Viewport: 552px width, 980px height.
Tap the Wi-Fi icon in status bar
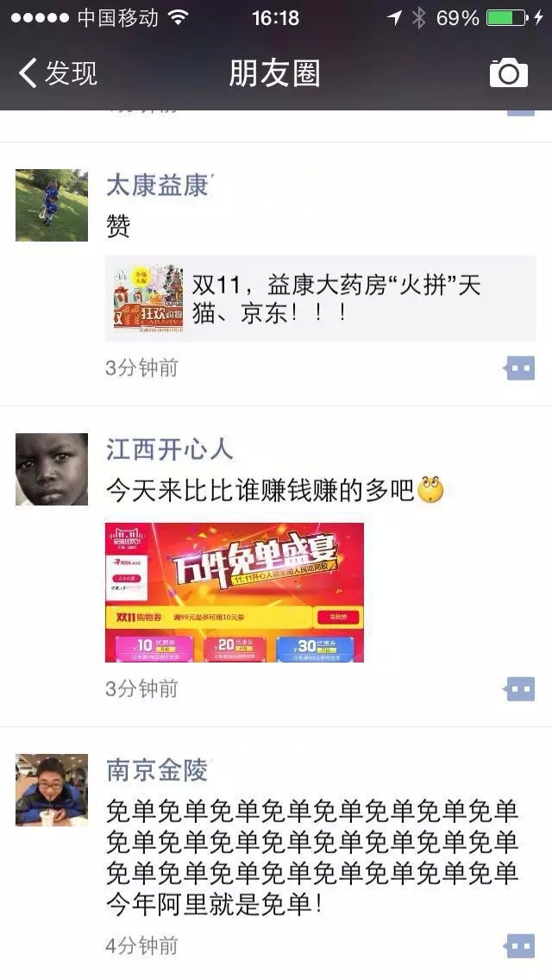(179, 17)
